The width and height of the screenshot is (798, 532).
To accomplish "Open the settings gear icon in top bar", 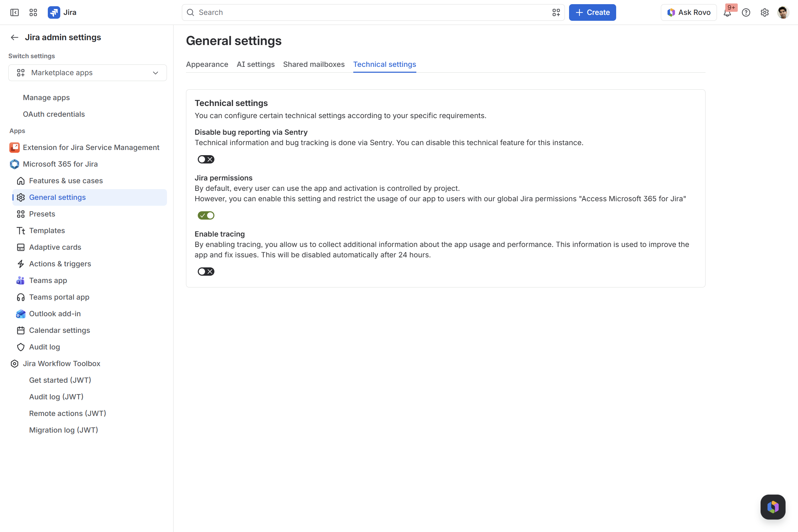I will pos(765,12).
